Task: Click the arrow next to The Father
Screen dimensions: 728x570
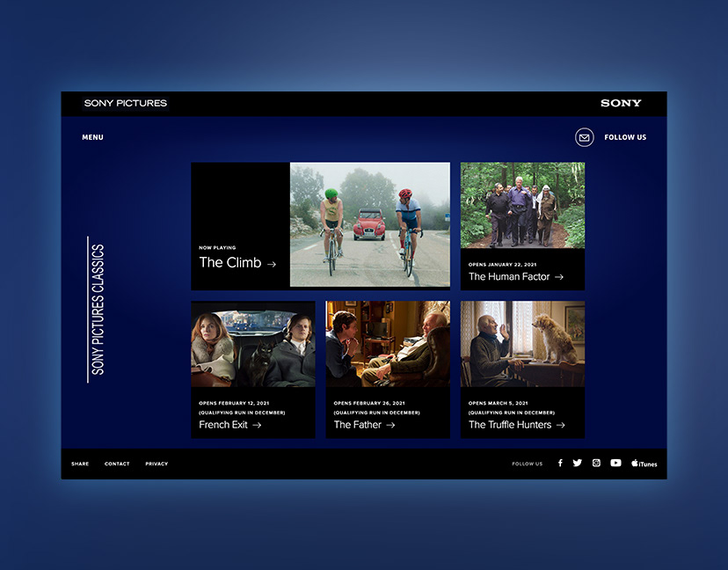Action: pos(390,425)
